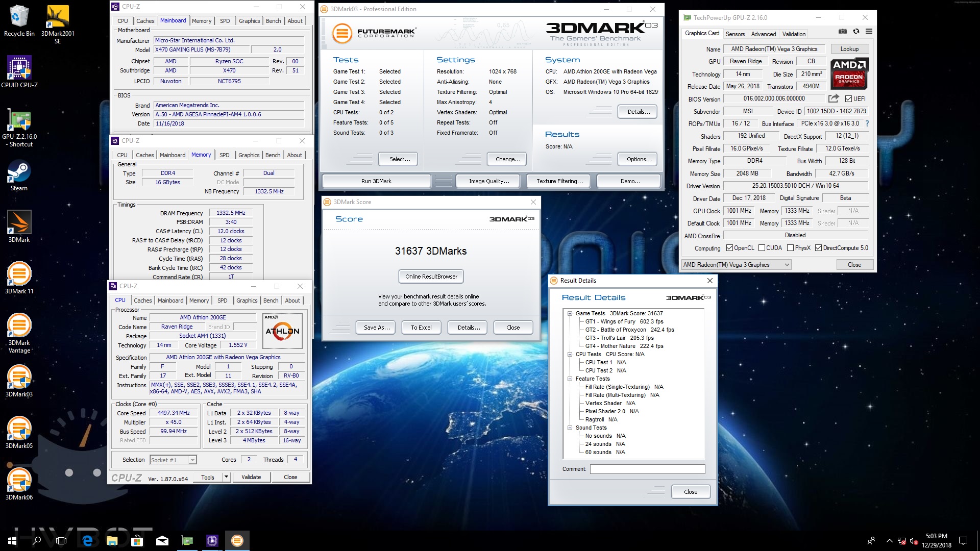980x551 pixels.
Task: Click Run 3DMark button
Action: pos(376,181)
